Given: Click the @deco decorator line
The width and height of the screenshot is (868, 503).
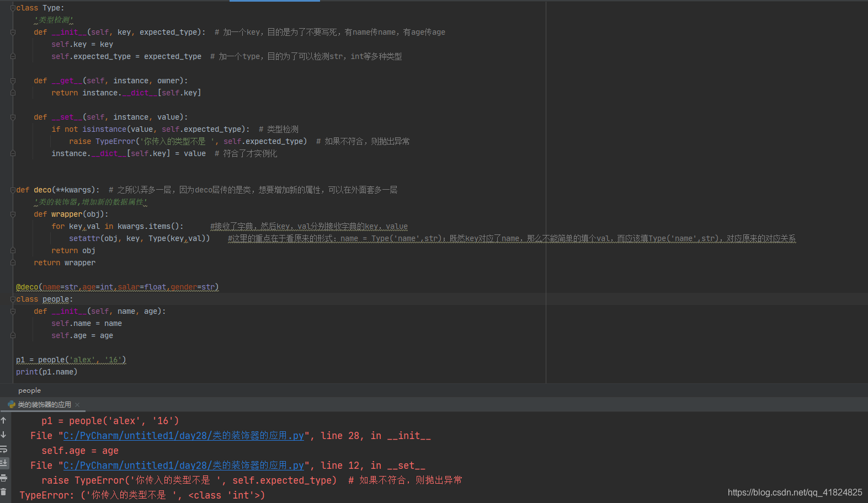Looking at the screenshot, I should [x=118, y=287].
